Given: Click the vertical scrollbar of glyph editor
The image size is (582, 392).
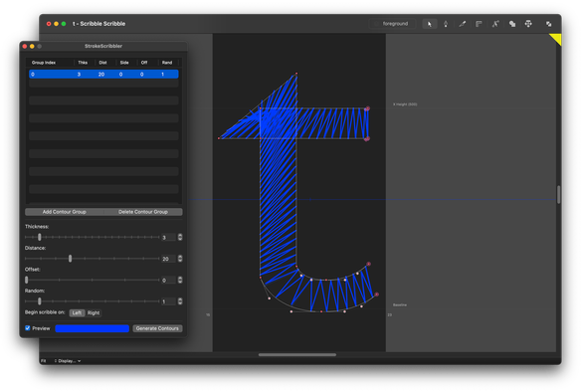Looking at the screenshot, I should coord(558,195).
